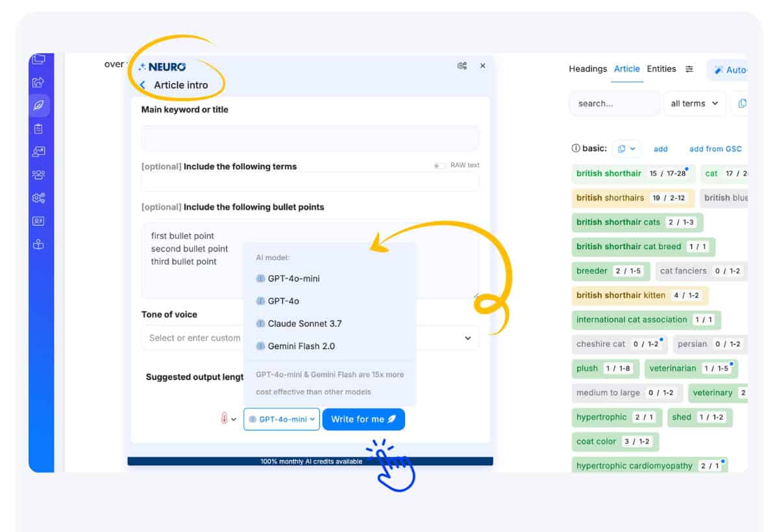Screen dimensions: 779x532
Task: Click the british shorthair term tag
Action: [634, 173]
